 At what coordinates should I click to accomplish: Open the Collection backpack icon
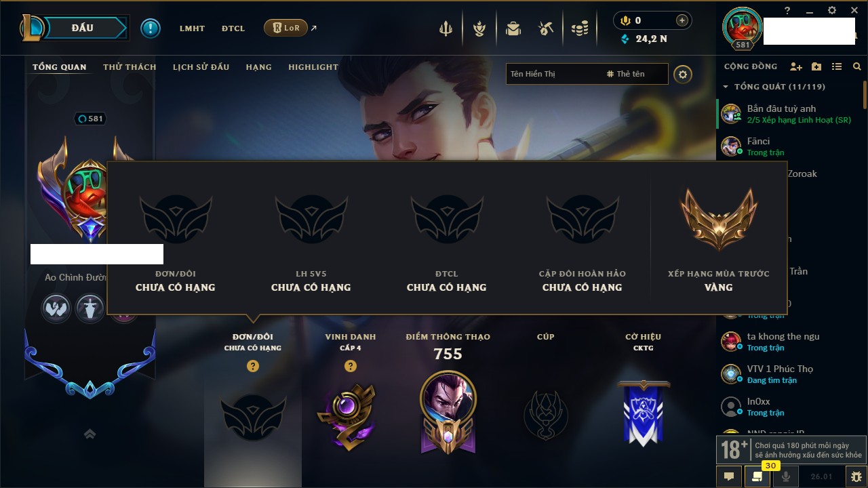tap(513, 28)
